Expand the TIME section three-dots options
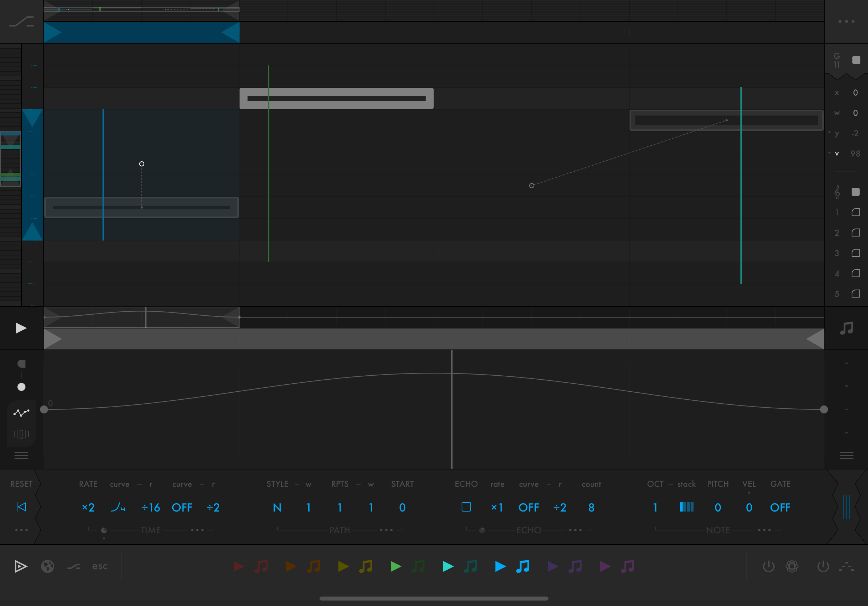This screenshot has width=868, height=606. [x=197, y=530]
